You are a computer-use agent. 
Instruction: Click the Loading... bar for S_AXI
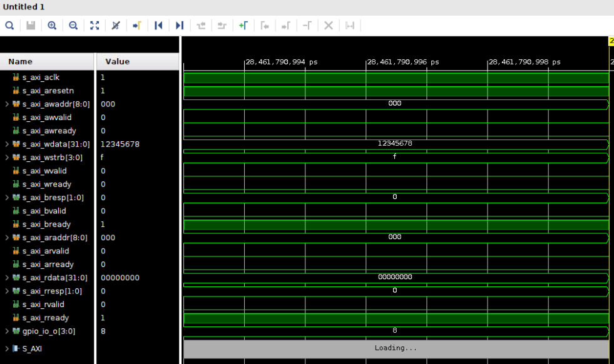click(396, 348)
